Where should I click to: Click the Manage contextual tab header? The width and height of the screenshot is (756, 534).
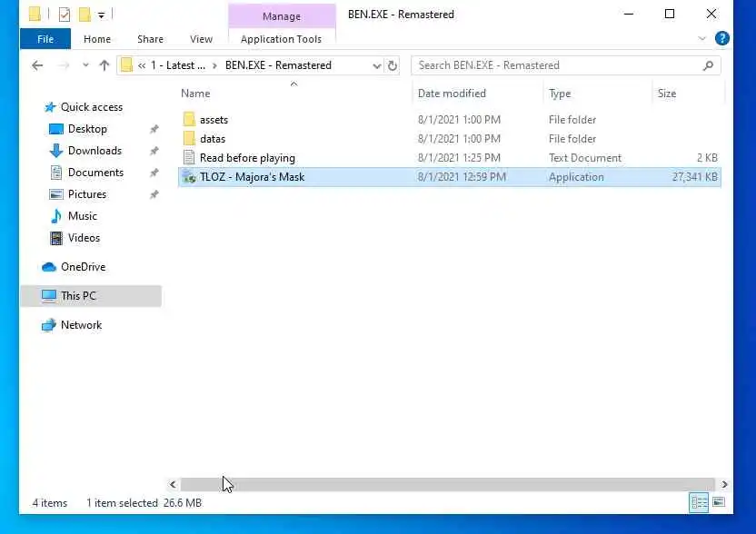[282, 16]
